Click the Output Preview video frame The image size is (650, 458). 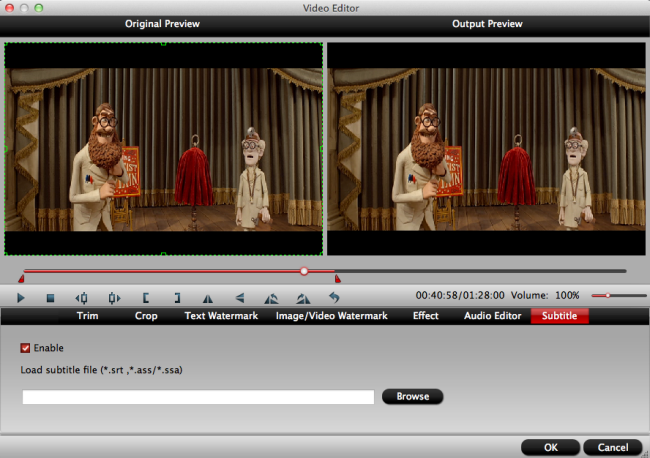486,149
